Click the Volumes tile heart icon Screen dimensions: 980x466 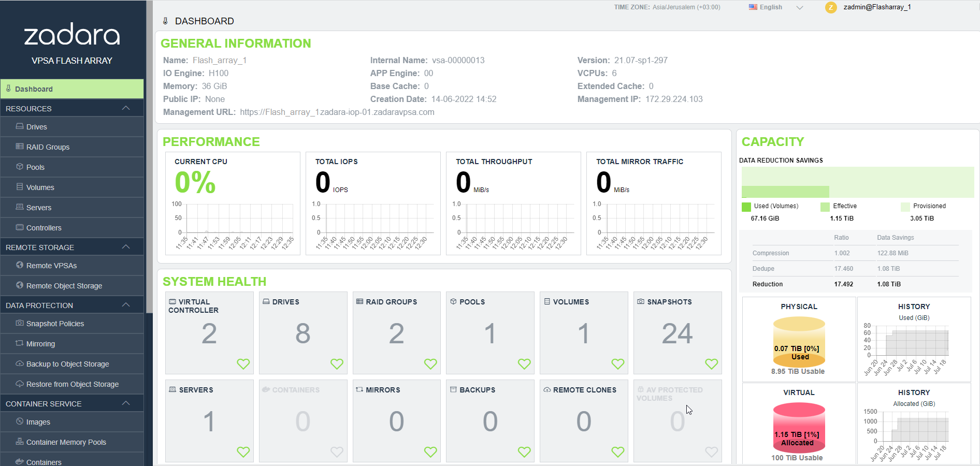[618, 364]
